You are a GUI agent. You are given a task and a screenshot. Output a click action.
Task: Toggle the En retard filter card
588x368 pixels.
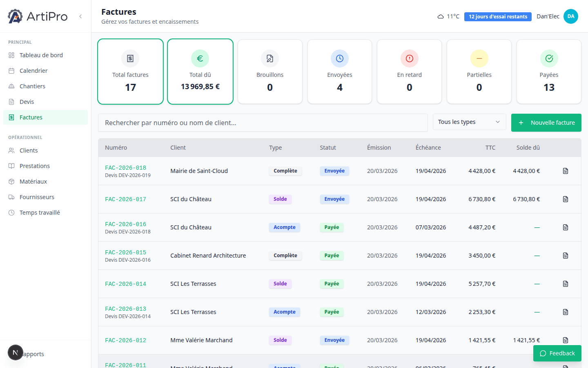(409, 72)
